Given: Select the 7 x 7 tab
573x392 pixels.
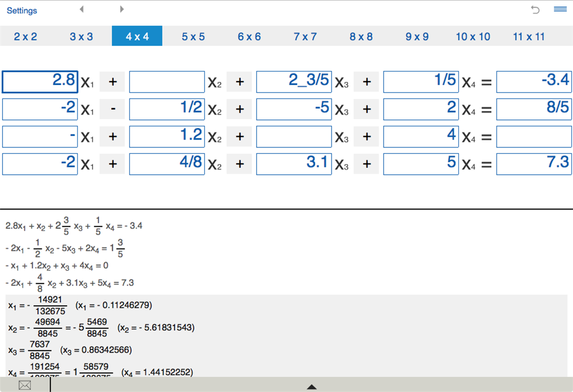Looking at the screenshot, I should [305, 36].
